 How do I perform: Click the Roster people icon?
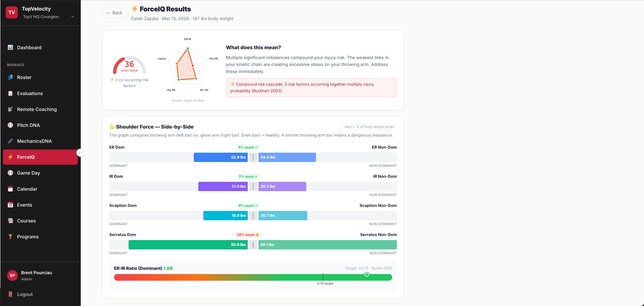click(10, 77)
